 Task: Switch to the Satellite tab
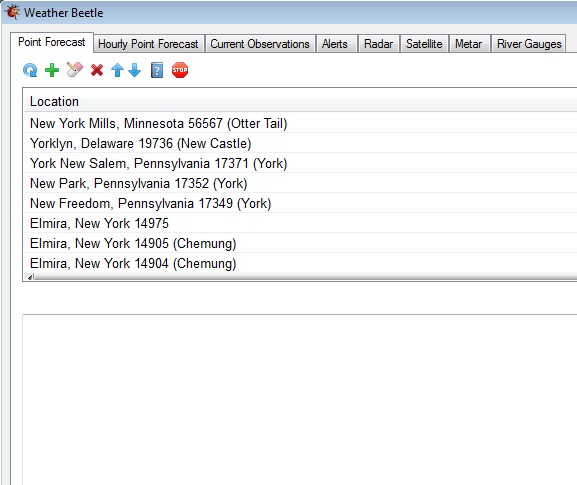(424, 44)
